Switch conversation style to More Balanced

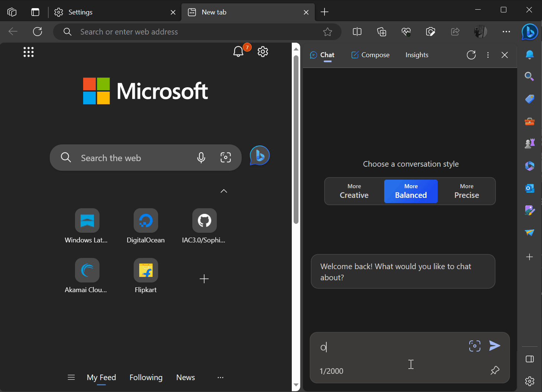pyautogui.click(x=411, y=191)
